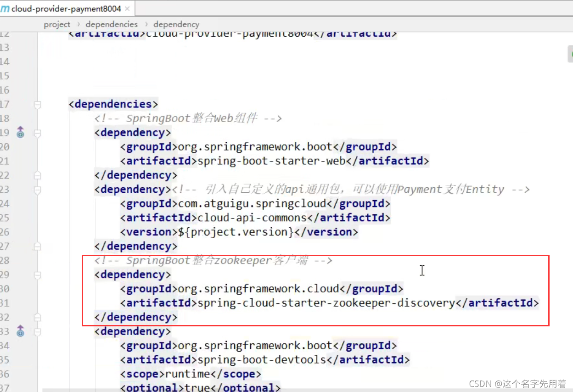573x392 pixels.
Task: Click the 'runtime' scope value
Action: click(x=187, y=374)
